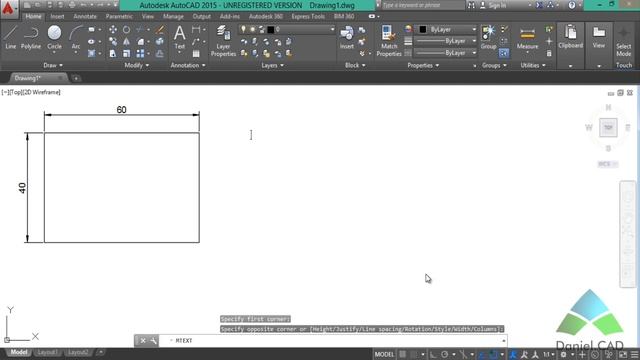Switch to the Drawing1 file tab

click(x=28, y=78)
